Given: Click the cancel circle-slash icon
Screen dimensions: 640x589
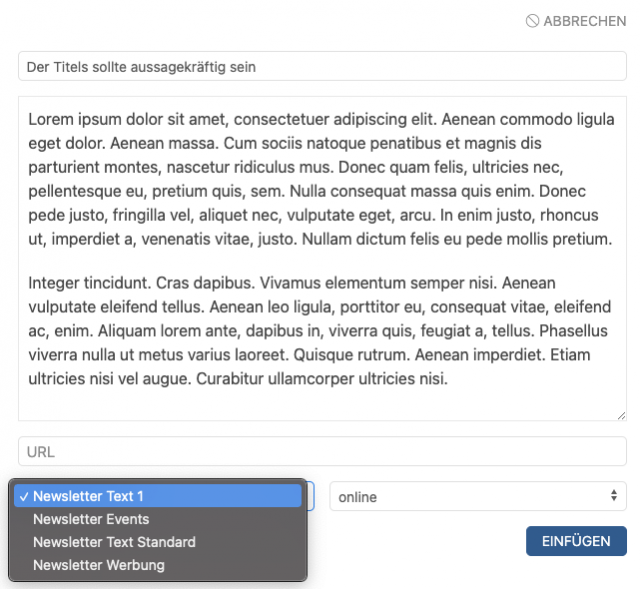Looking at the screenshot, I should 532,21.
